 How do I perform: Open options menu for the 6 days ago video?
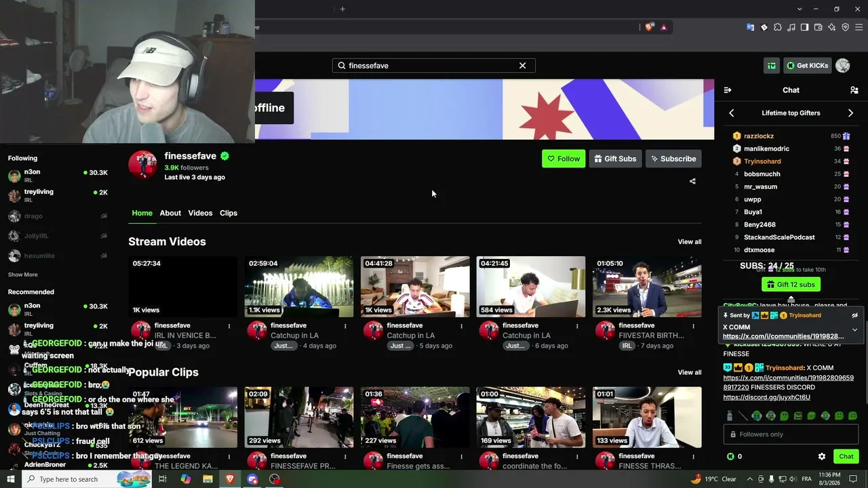point(577,326)
